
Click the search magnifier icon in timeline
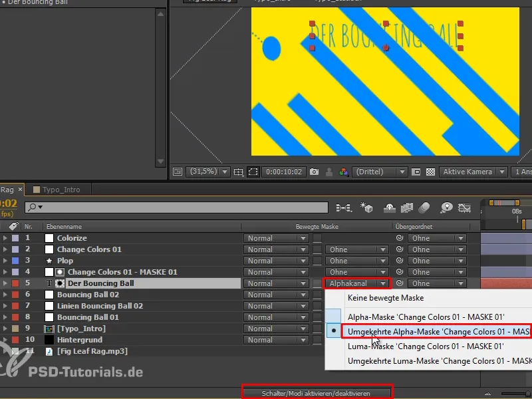coord(33,207)
